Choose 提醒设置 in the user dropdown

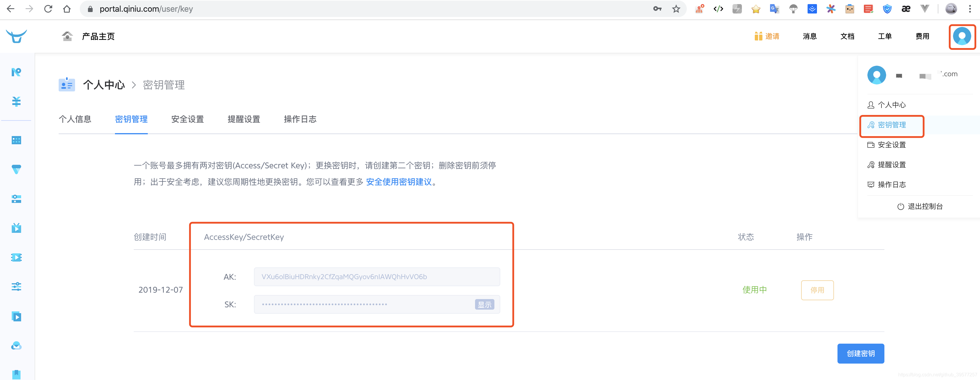click(892, 165)
